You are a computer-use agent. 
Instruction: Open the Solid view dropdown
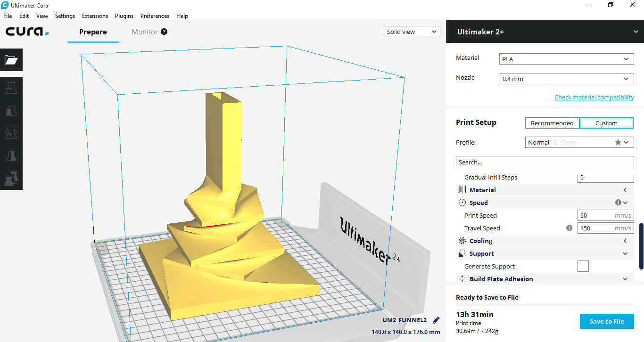point(412,32)
